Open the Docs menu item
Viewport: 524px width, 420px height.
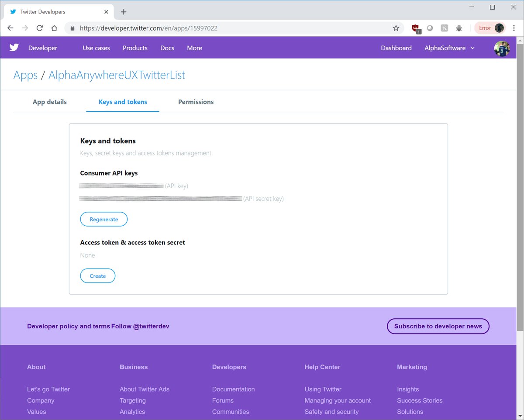click(167, 48)
